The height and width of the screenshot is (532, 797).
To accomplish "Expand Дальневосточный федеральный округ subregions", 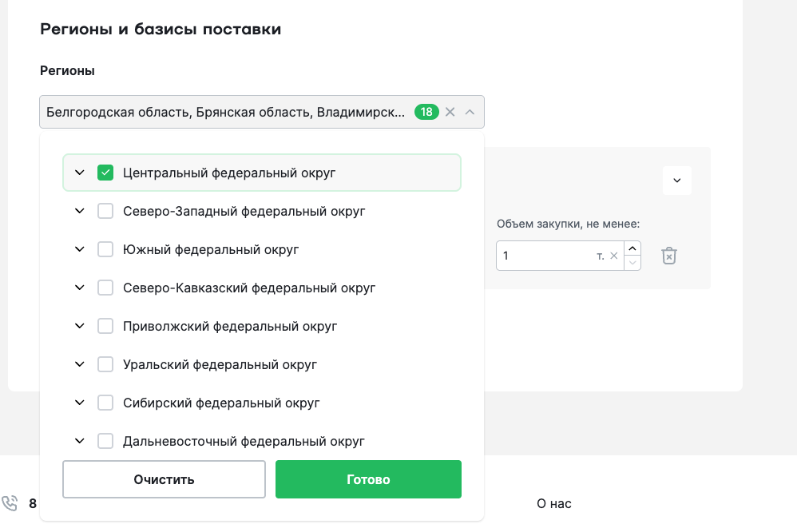I will 80,441.
